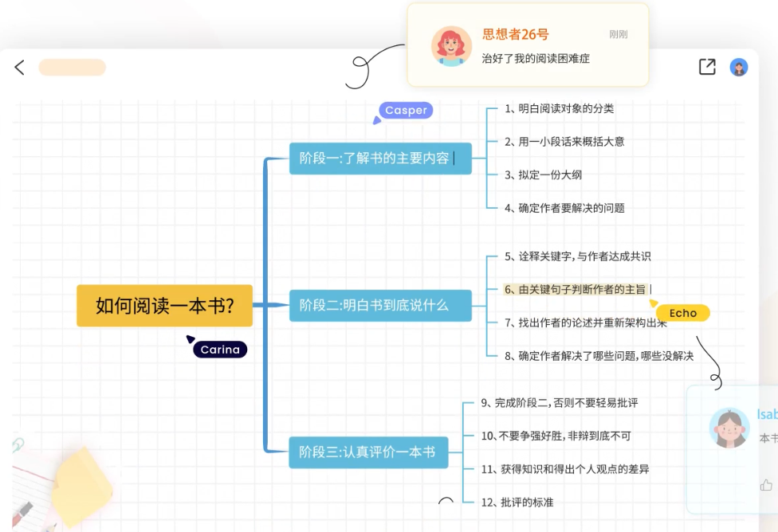Click the comment text 治好了我的阅读困难症
The width and height of the screenshot is (778, 532).
pos(536,58)
